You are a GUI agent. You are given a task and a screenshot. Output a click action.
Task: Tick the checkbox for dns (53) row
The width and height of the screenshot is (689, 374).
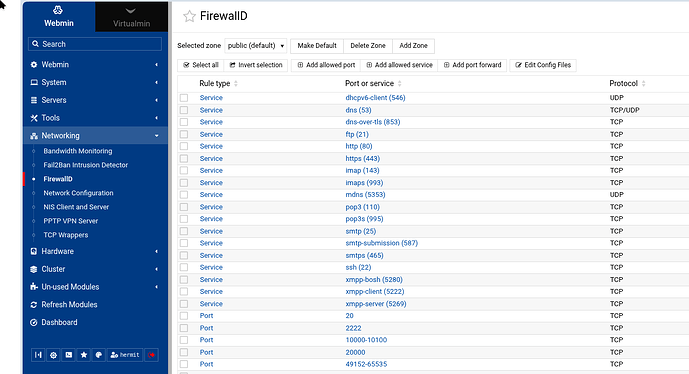(184, 110)
